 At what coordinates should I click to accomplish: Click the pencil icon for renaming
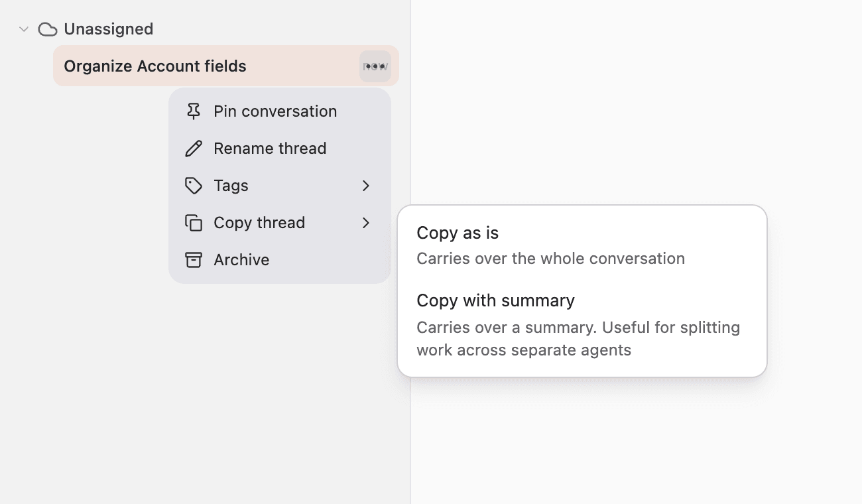(x=194, y=149)
